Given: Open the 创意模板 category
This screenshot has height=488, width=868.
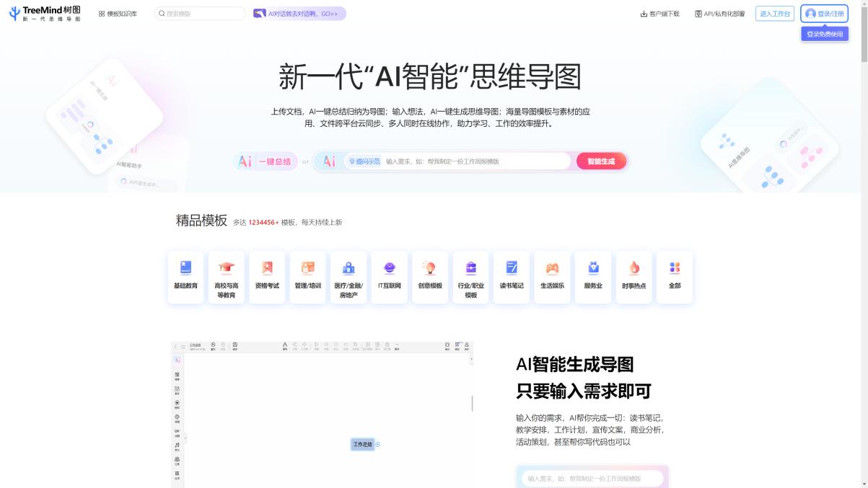Looking at the screenshot, I should [430, 277].
